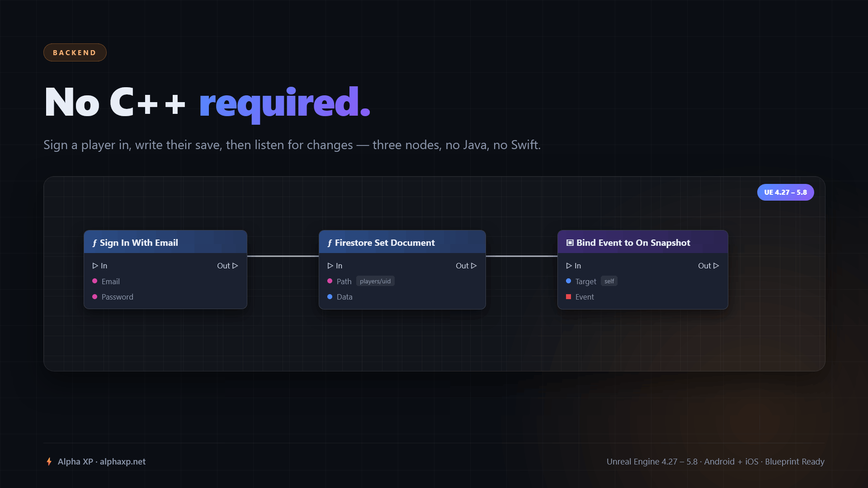Image resolution: width=868 pixels, height=488 pixels.
Task: Click the Out exec pin of Sign In With Email
Action: [x=235, y=266]
